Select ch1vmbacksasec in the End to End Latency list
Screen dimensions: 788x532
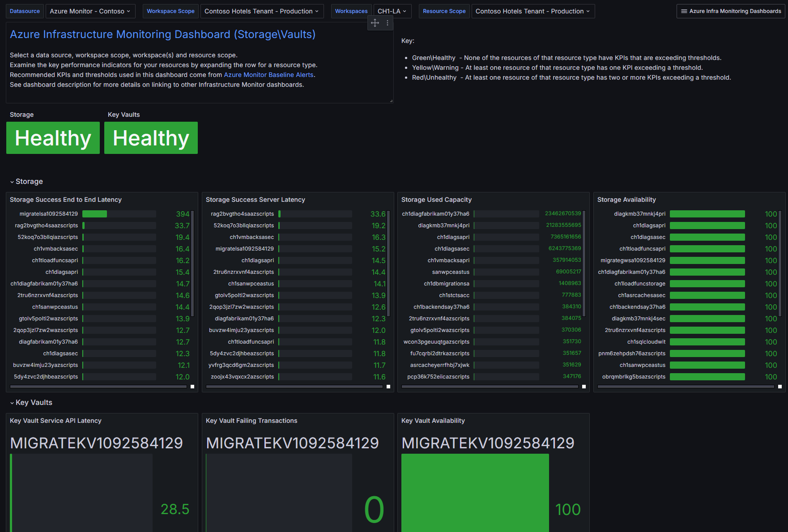coord(55,249)
